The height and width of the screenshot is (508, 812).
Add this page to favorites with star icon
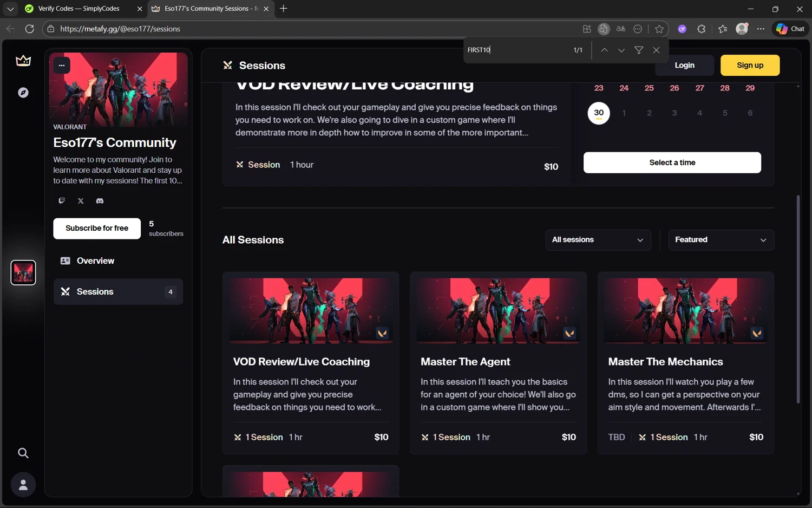659,29
